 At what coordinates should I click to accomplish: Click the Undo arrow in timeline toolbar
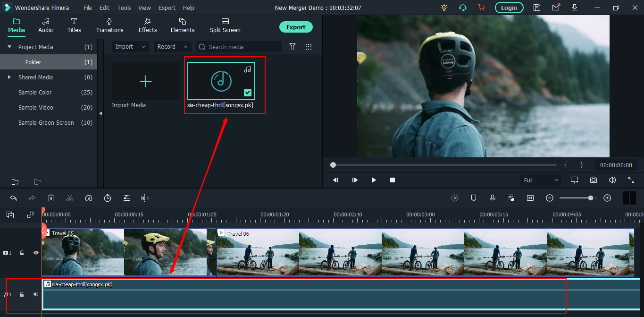pyautogui.click(x=13, y=198)
